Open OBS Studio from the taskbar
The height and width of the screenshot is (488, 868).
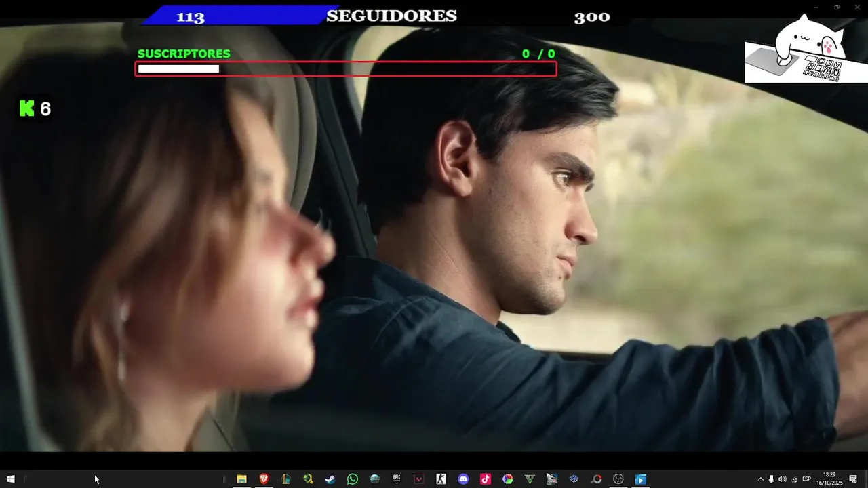pyautogui.click(x=618, y=479)
